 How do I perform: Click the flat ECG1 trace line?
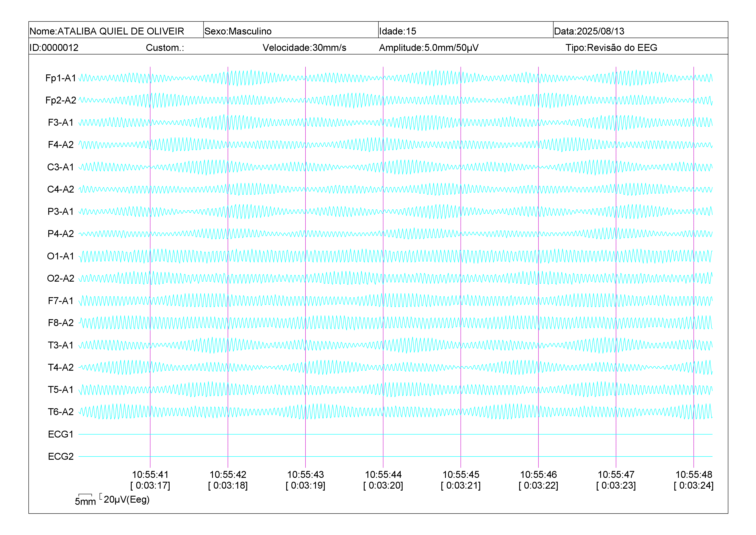tap(395, 434)
